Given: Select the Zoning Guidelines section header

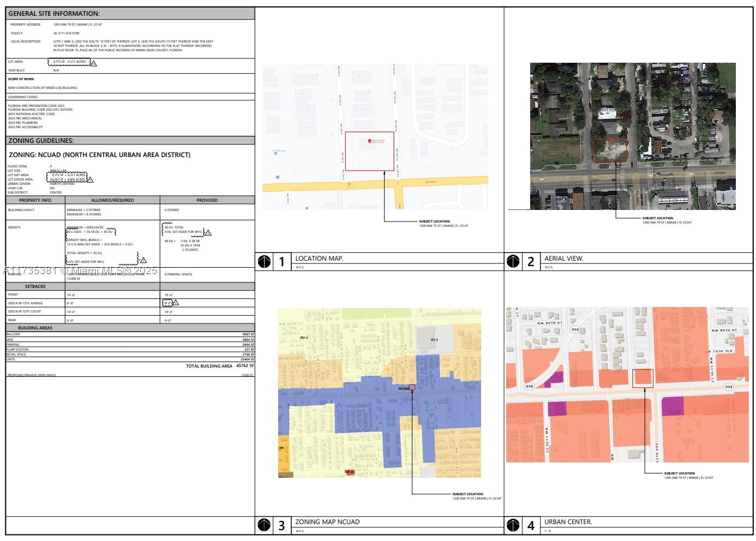Looking at the screenshot, I should tap(41, 141).
